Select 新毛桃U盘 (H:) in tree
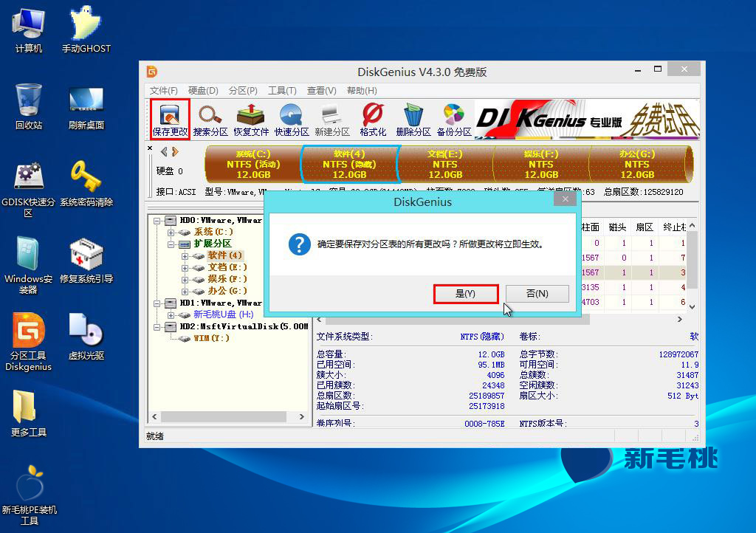This screenshot has height=533, width=756. click(x=223, y=314)
